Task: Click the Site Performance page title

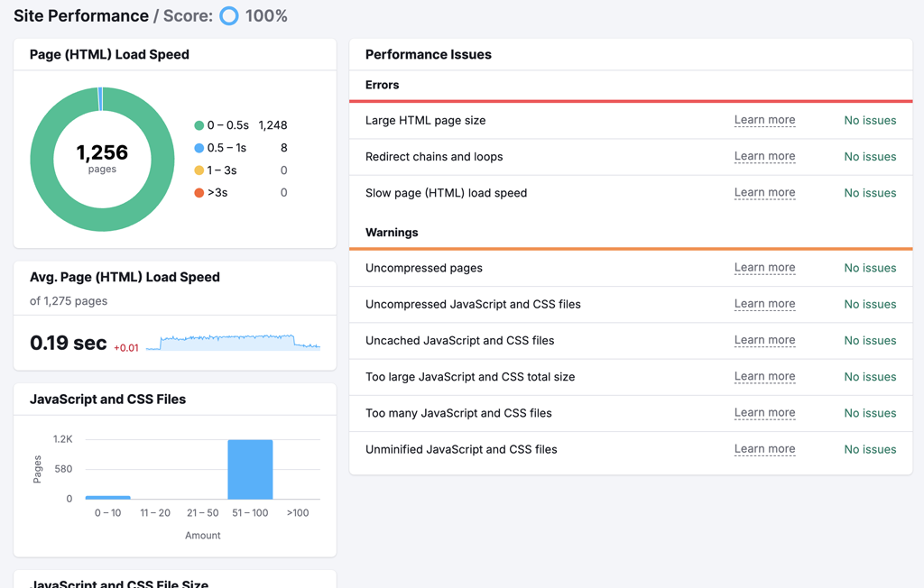Action: [81, 16]
